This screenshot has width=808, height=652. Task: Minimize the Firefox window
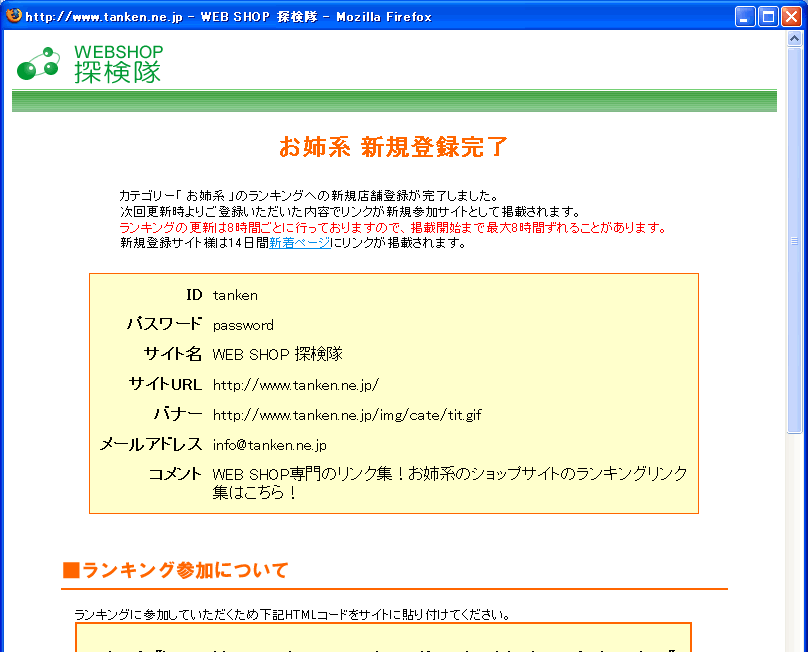[x=746, y=16]
